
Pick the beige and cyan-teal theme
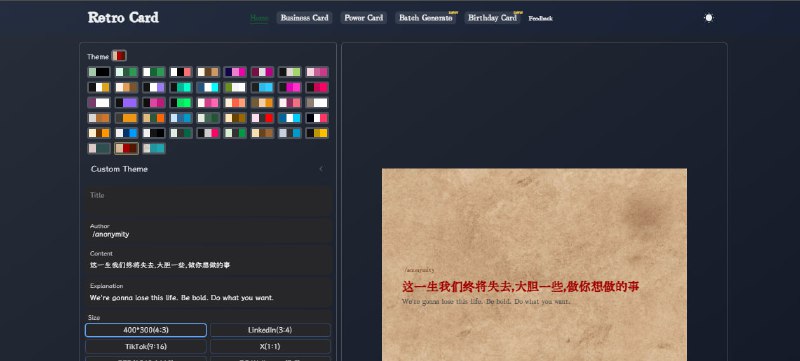pos(154,148)
